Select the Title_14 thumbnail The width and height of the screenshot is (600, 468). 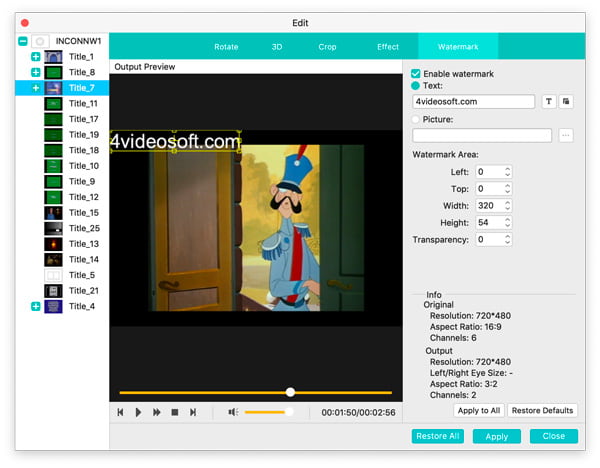pyautogui.click(x=53, y=259)
